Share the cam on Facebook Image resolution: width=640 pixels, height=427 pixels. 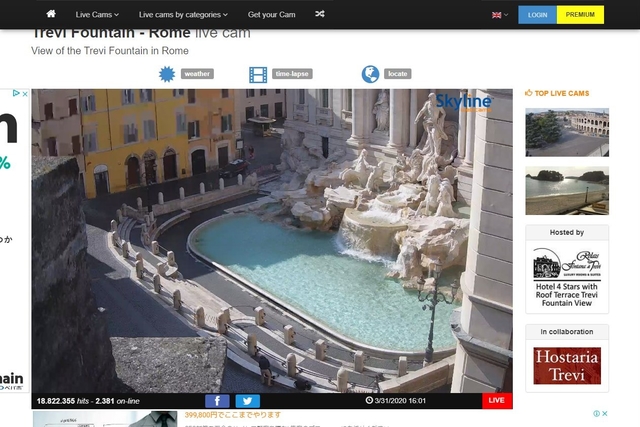tap(217, 401)
